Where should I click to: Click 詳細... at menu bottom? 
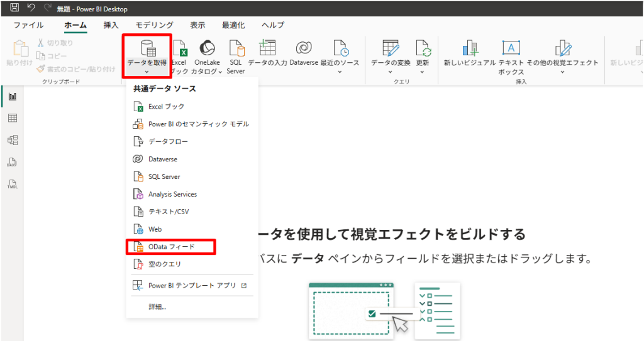point(157,306)
